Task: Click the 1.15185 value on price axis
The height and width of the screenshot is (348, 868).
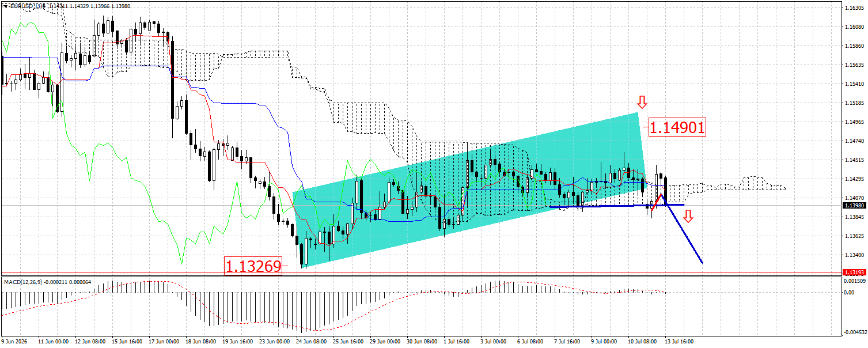Action: (x=853, y=103)
